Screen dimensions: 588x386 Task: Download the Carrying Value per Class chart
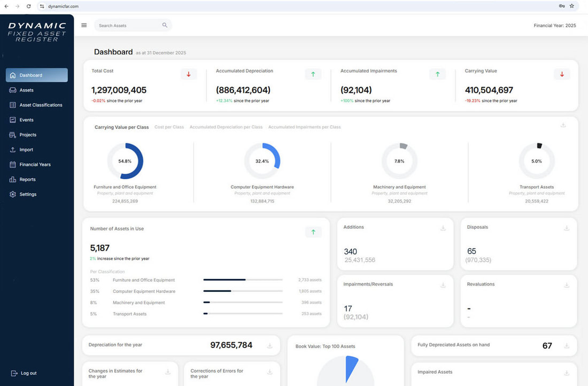563,125
